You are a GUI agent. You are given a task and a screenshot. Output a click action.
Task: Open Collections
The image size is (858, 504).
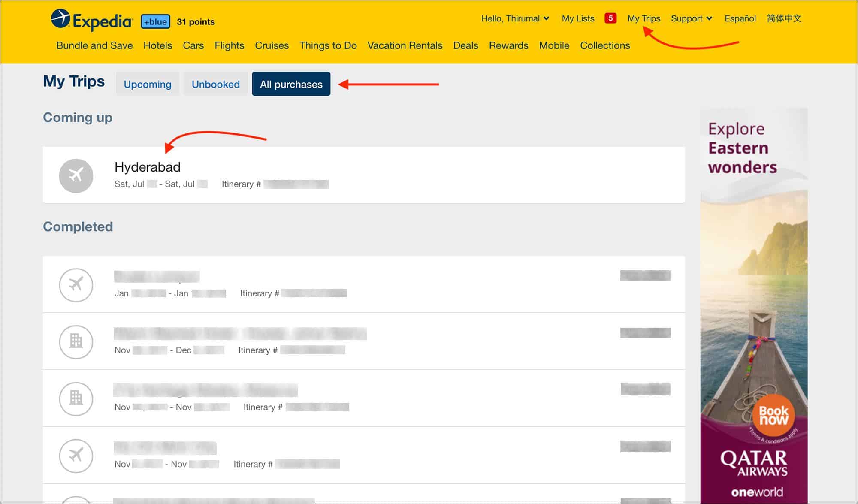[605, 45]
